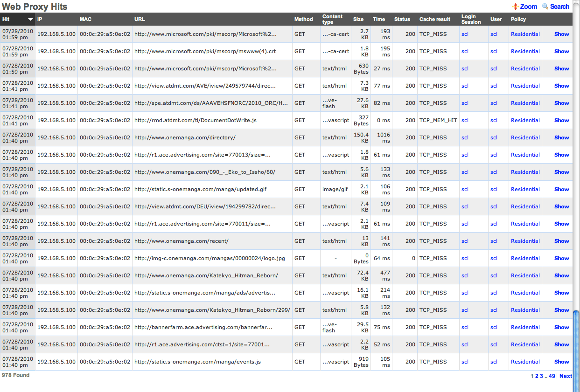Sort table by Method column header

coord(303,19)
